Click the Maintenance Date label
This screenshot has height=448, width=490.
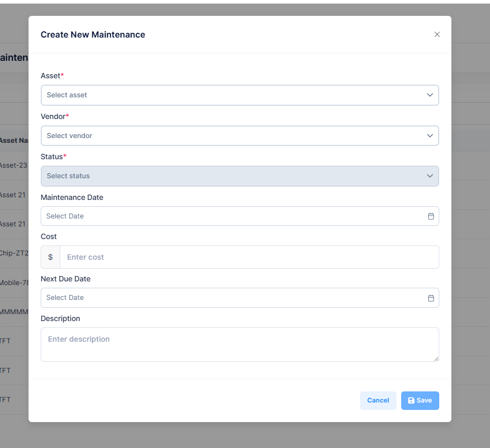[72, 197]
